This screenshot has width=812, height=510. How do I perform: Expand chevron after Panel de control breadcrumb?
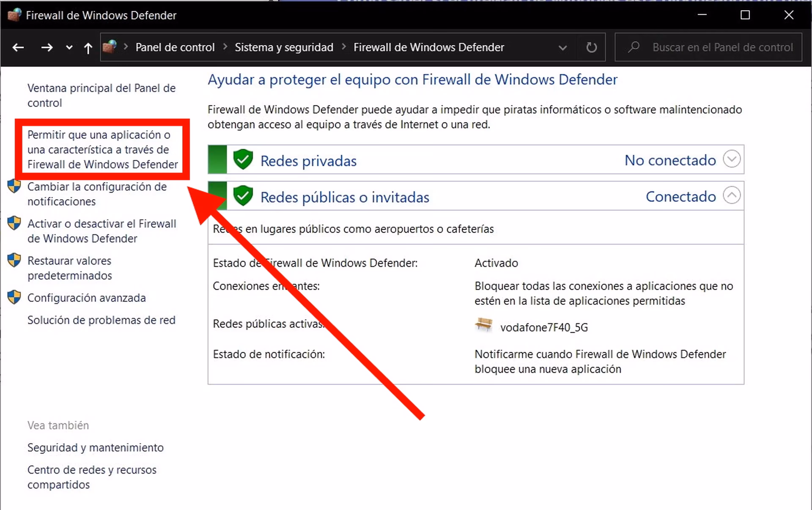click(225, 47)
